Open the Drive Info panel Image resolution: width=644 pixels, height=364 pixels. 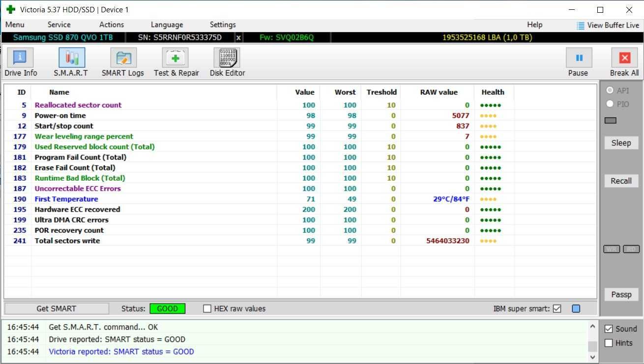coord(21,62)
